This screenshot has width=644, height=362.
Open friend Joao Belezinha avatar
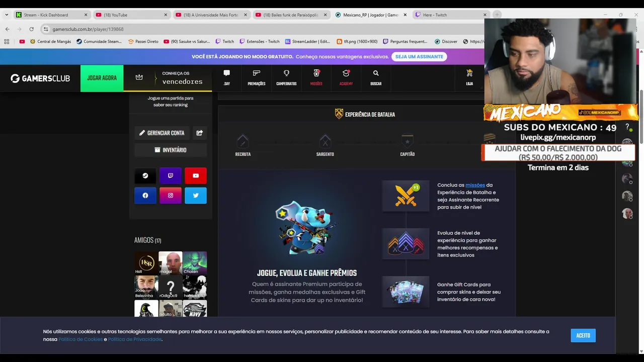click(146, 287)
